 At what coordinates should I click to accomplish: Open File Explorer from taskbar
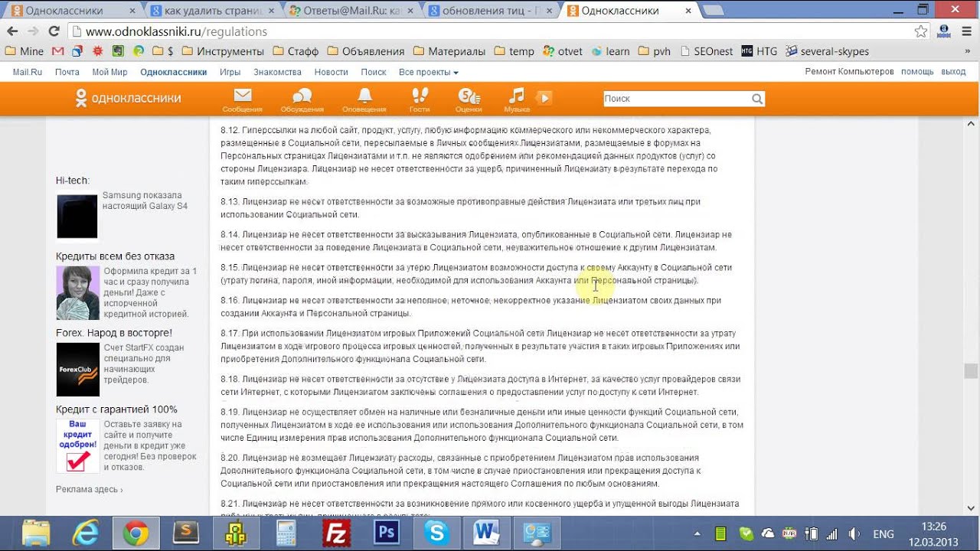point(36,533)
